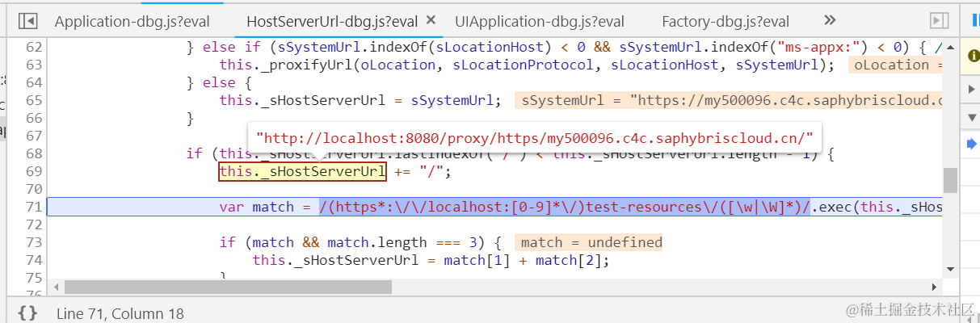Set a breakpoint on line number 63

33,65
